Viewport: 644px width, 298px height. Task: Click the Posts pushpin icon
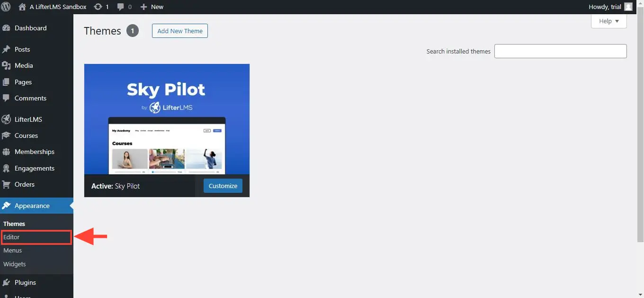click(6, 49)
